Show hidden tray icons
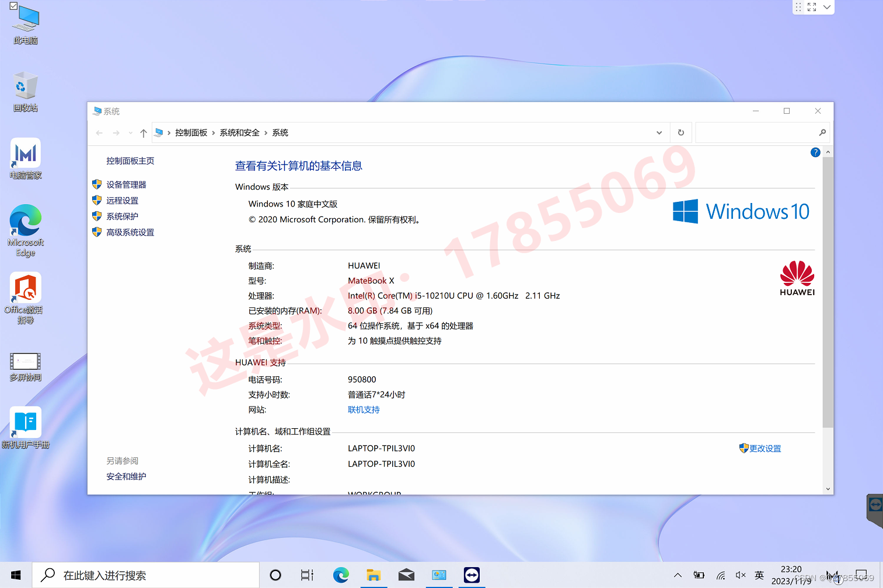 click(x=678, y=575)
